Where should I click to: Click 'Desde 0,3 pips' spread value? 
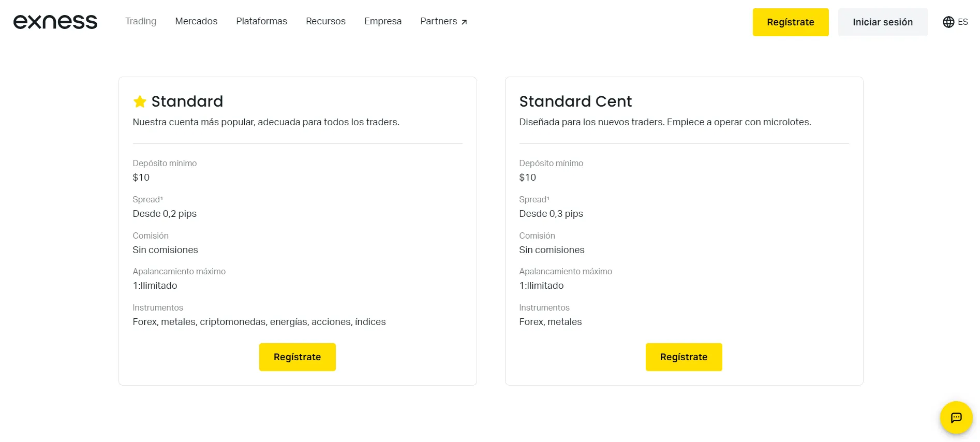click(551, 214)
